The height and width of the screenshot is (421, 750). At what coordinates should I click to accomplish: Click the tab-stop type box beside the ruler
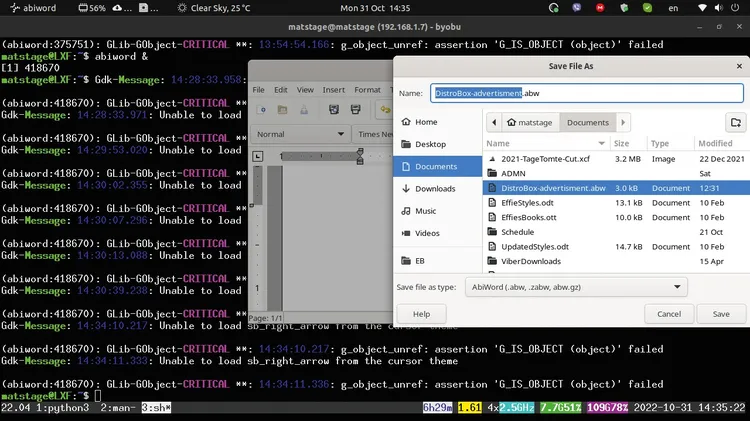point(259,157)
